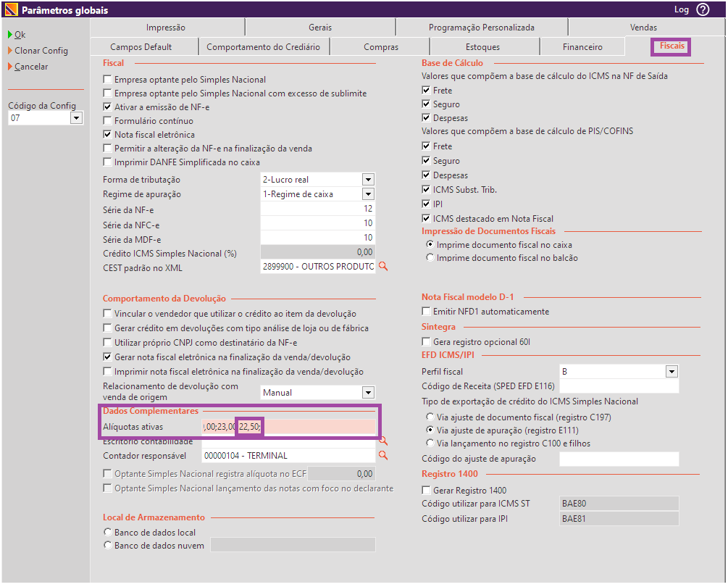Open the Programação Personalizada tab
Viewport: 728px width, 587px height.
[x=482, y=28]
